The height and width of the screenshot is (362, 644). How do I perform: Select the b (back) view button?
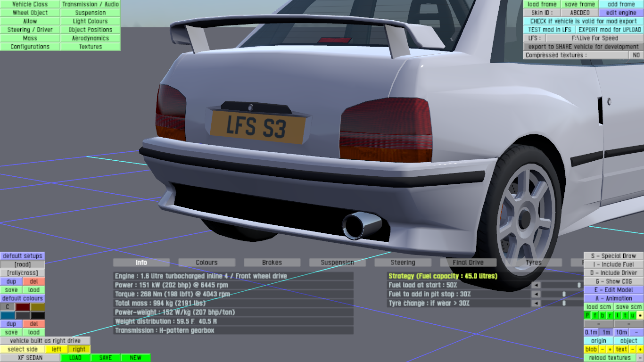tap(603, 315)
